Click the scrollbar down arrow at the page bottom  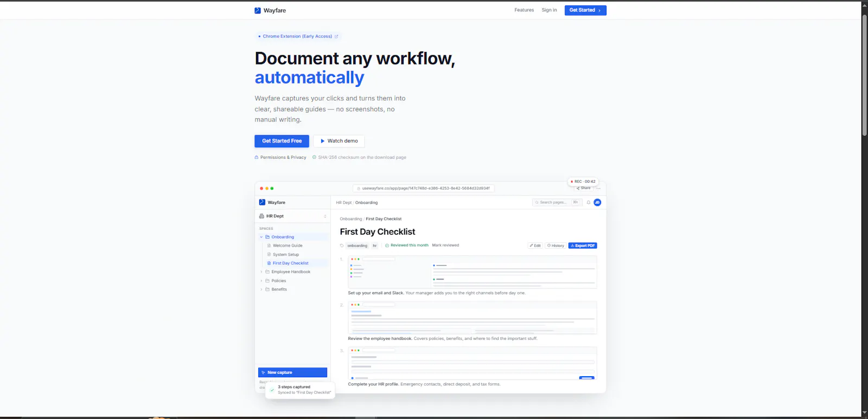(865, 413)
